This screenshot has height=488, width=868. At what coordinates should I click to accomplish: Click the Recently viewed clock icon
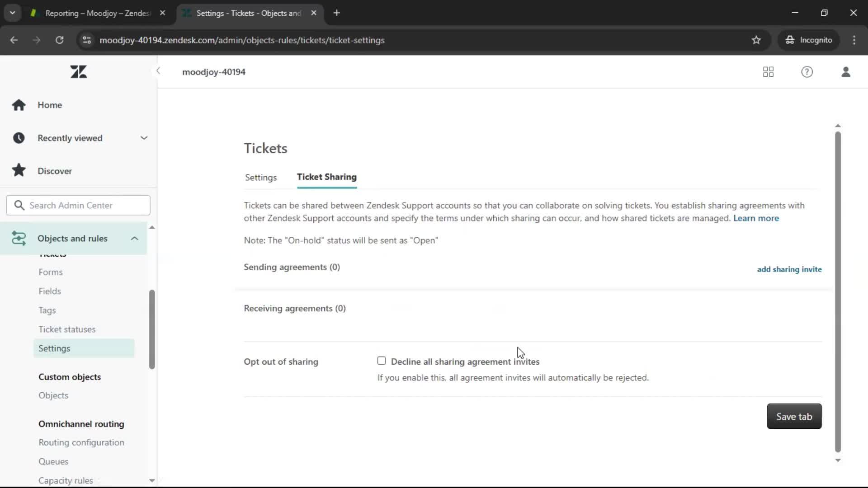[19, 138]
